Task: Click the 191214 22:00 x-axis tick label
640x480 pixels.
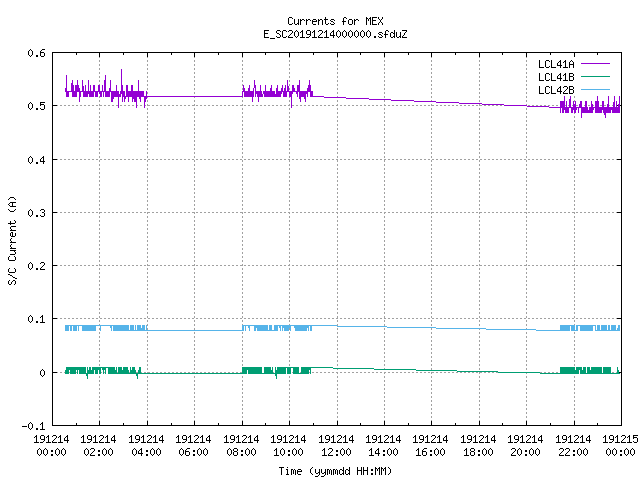Action: (573, 446)
